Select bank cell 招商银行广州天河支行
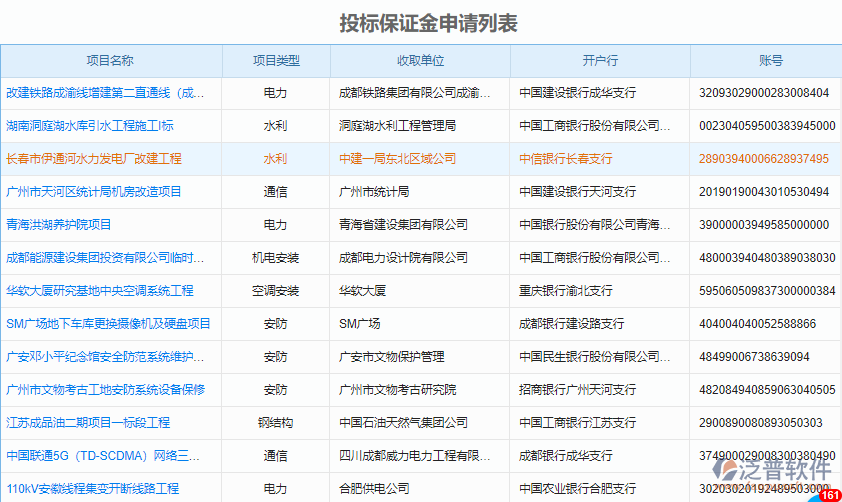The width and height of the screenshot is (842, 502). coord(577,390)
